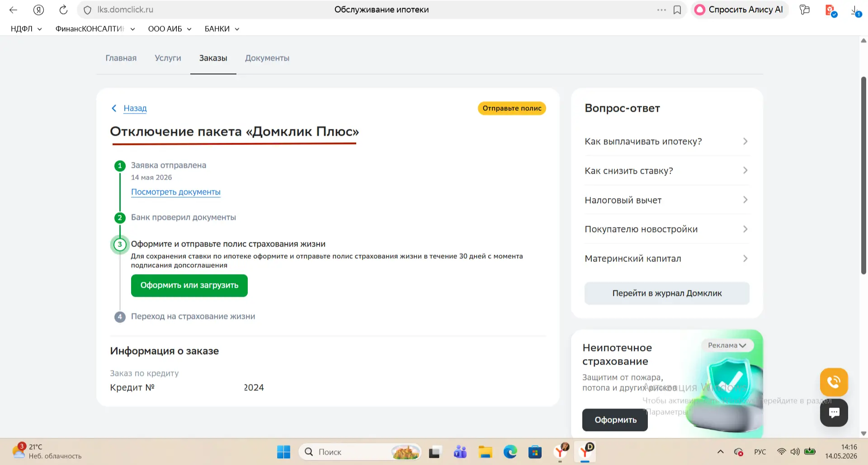
Task: Open File Explorer from the taskbar
Action: [x=486, y=452]
